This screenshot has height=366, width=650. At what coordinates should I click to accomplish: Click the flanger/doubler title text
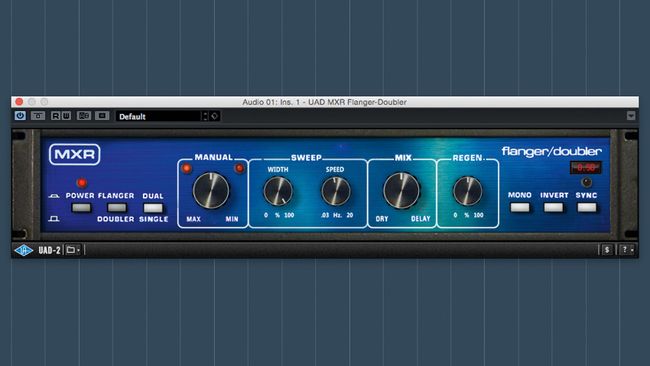(551, 152)
